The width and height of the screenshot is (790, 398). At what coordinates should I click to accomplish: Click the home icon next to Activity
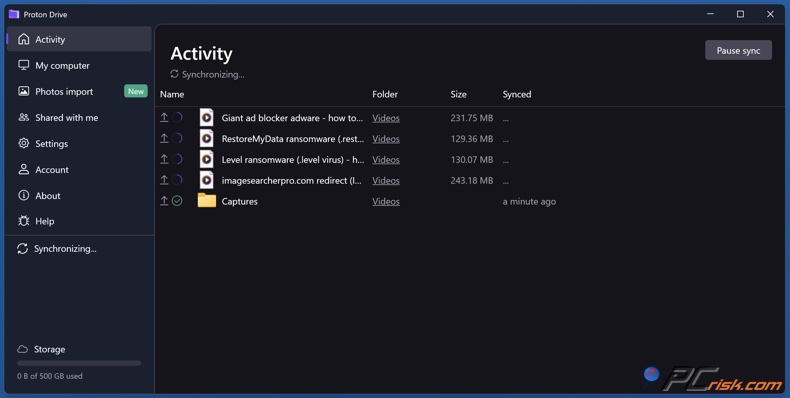(24, 39)
